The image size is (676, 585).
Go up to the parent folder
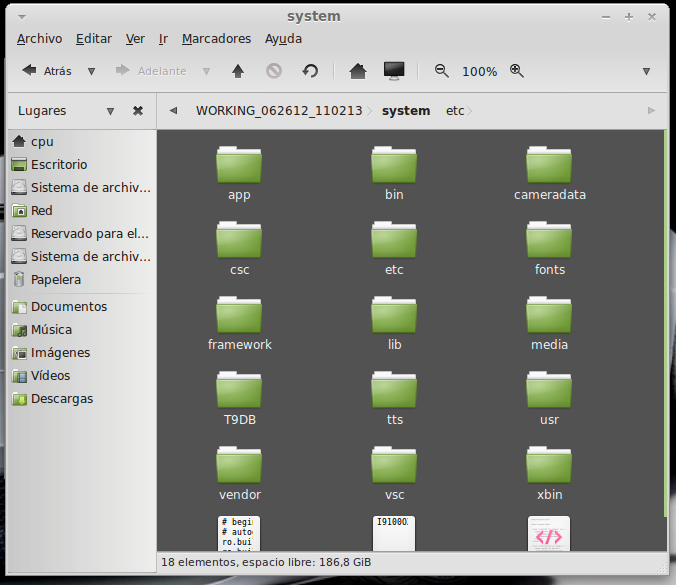[238, 71]
